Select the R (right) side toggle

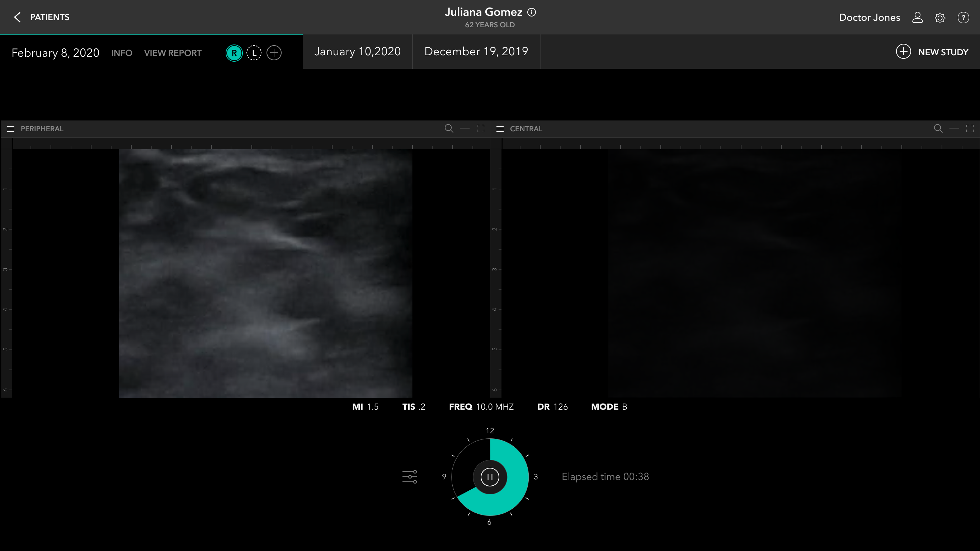tap(234, 53)
